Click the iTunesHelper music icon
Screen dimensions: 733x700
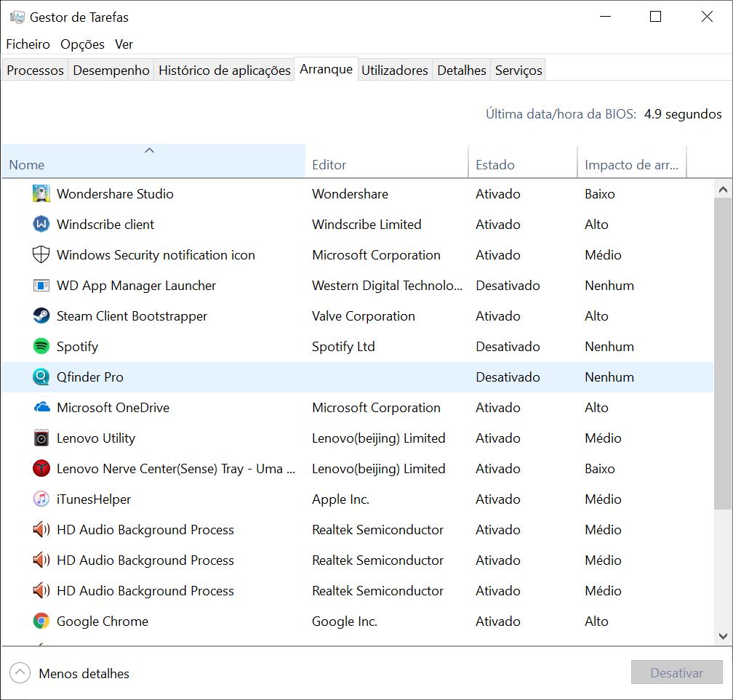(41, 499)
